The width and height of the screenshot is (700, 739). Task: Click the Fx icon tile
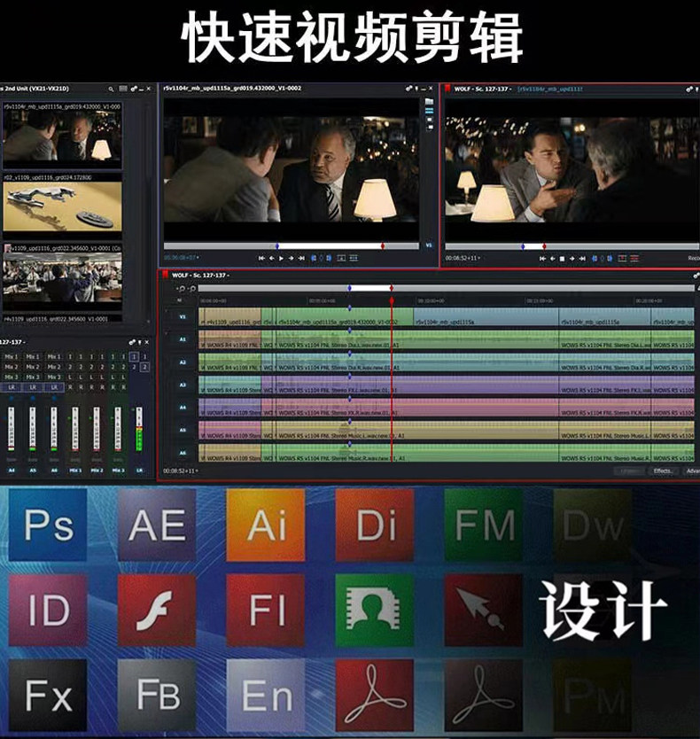click(x=48, y=696)
